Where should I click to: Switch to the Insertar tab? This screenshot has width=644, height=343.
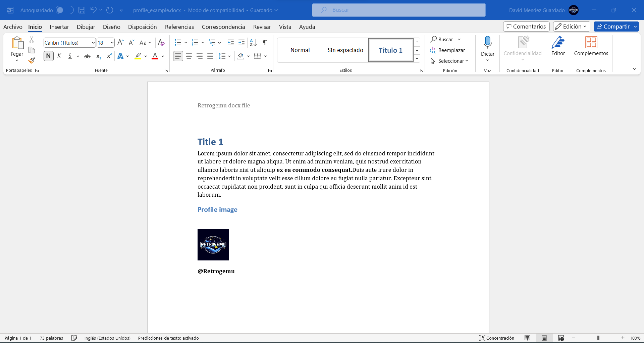pos(59,27)
